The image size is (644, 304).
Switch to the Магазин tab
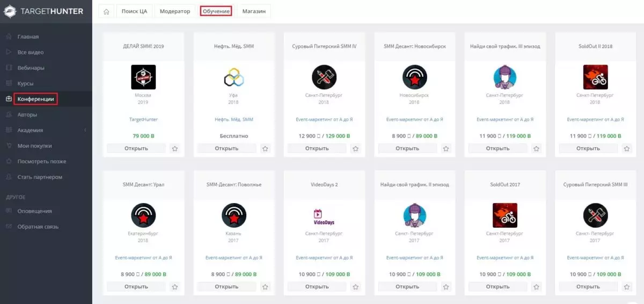(254, 11)
